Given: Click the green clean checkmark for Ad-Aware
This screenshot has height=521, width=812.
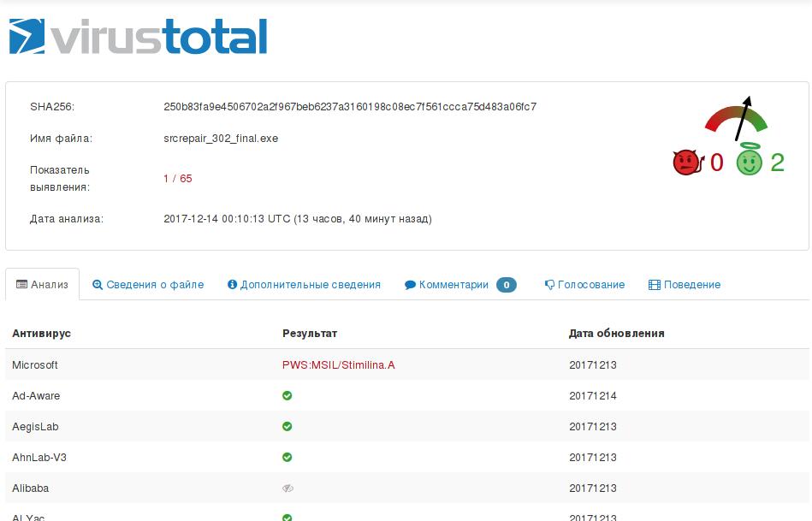Looking at the screenshot, I should click(287, 395).
